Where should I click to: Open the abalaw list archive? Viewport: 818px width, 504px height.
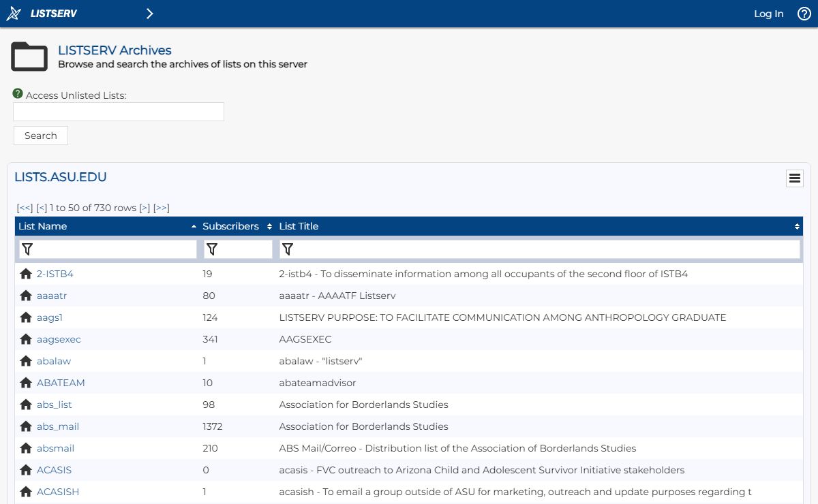point(54,361)
